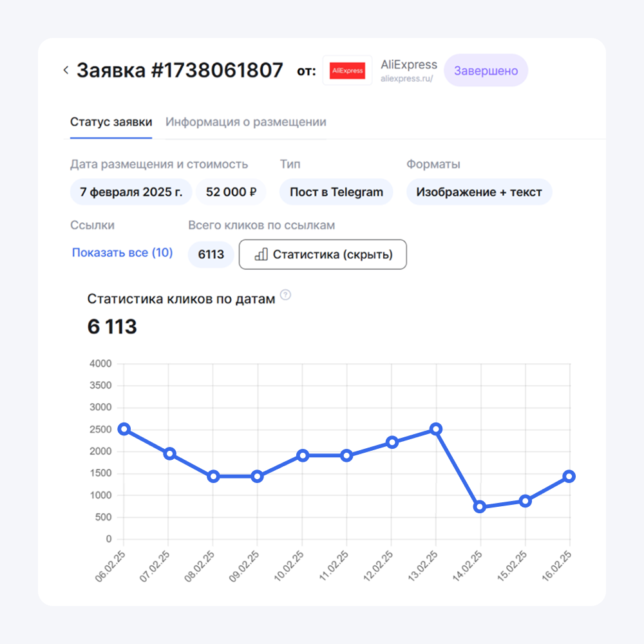The image size is (644, 644).
Task: Click the Завершено status badge
Action: [x=486, y=70]
